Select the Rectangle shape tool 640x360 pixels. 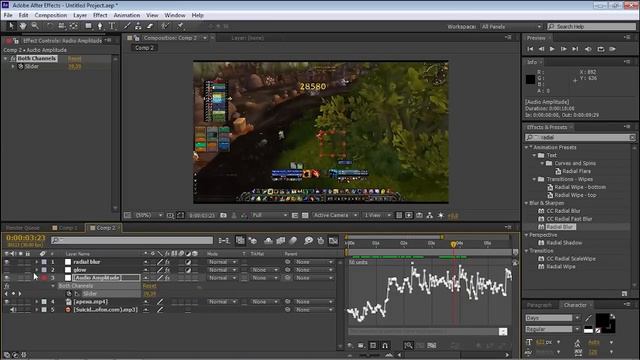click(88, 26)
